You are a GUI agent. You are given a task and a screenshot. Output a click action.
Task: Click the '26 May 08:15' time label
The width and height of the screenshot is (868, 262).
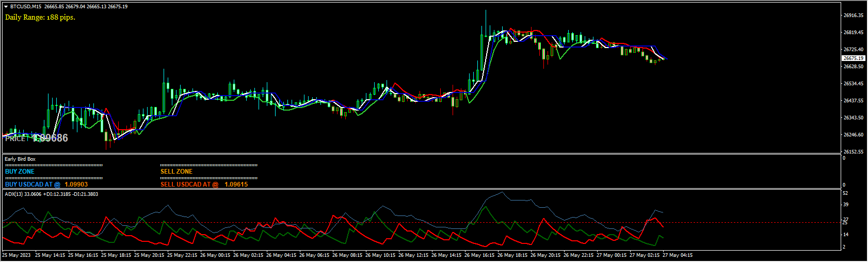[x=347, y=255]
